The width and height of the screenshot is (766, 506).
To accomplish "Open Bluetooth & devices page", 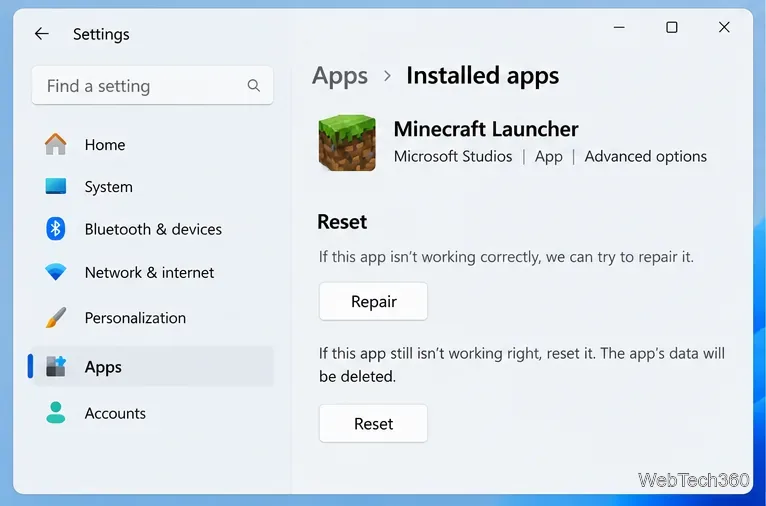I will pyautogui.click(x=152, y=229).
